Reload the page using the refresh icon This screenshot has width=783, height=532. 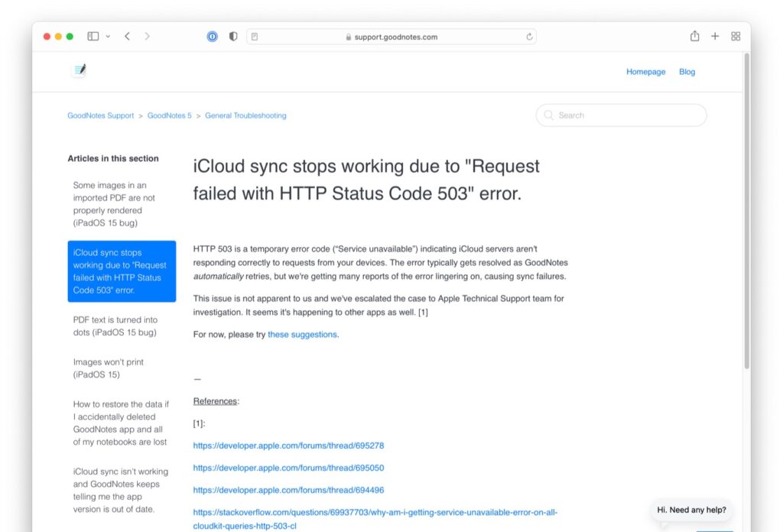pyautogui.click(x=529, y=36)
